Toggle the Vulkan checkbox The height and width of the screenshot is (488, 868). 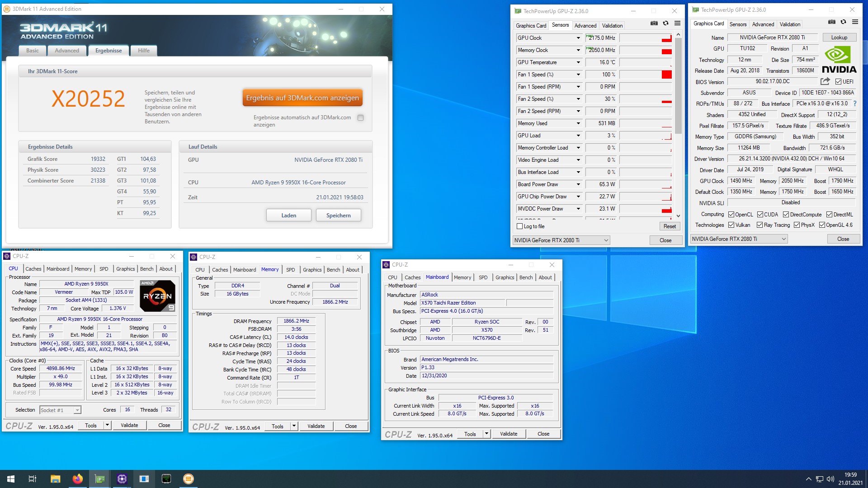click(x=731, y=225)
